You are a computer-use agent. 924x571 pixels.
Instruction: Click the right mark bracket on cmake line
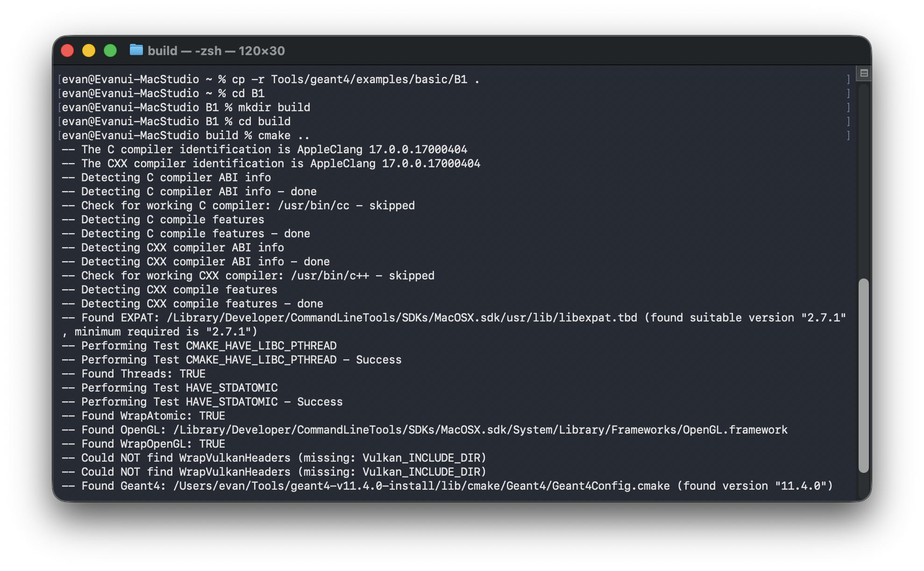[848, 136]
